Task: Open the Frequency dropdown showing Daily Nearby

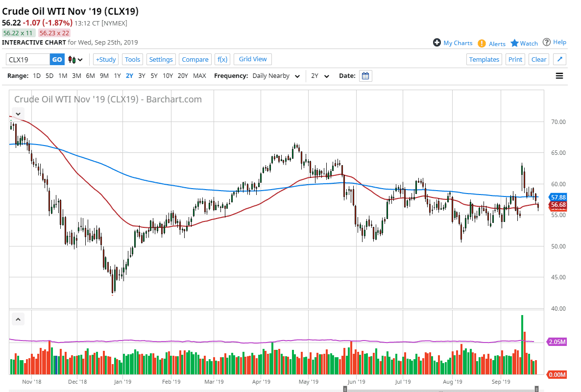Action: coord(277,76)
